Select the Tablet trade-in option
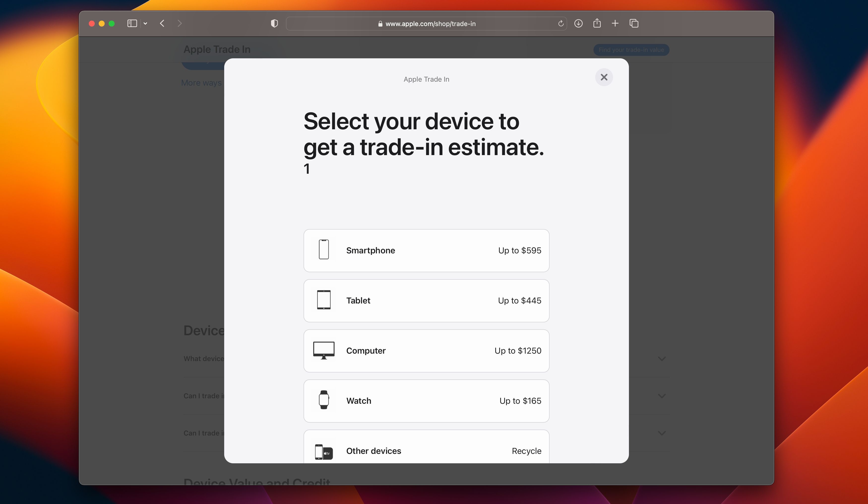The width and height of the screenshot is (868, 504). click(x=426, y=301)
